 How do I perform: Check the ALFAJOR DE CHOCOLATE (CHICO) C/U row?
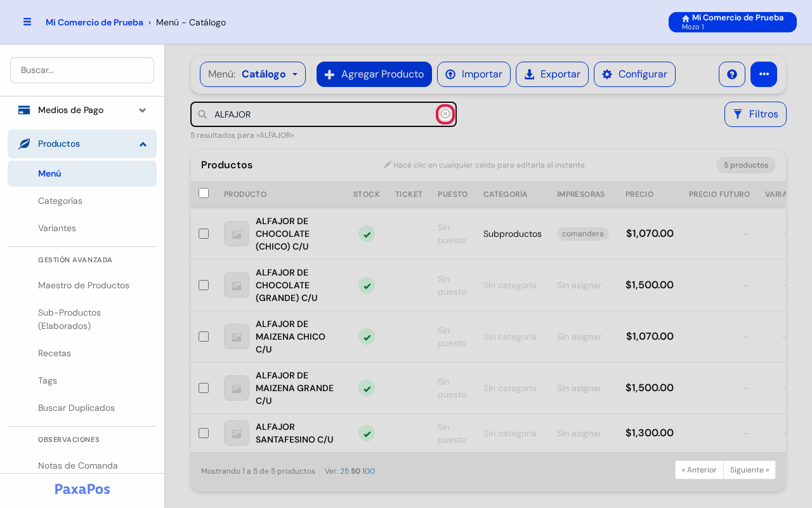[x=204, y=234]
